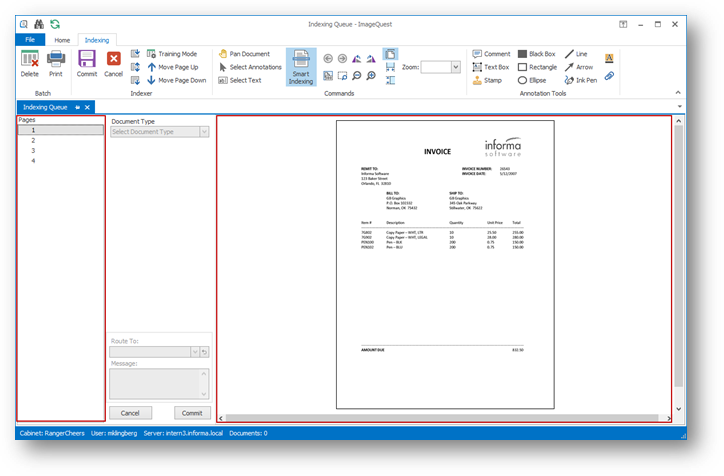Select the Indexing Queue document tab
The image size is (724, 476).
[x=45, y=107]
